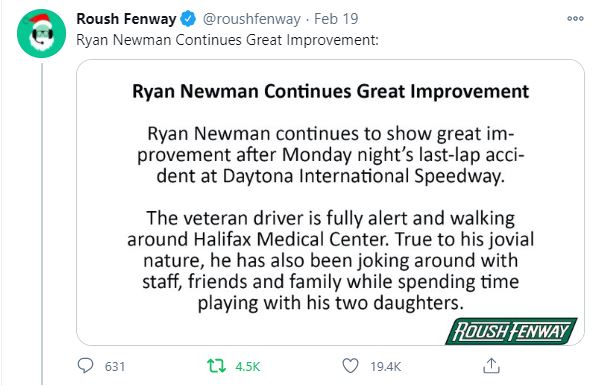The width and height of the screenshot is (599, 386).
Task: Click the blue verified badge
Action: pyautogui.click(x=188, y=19)
